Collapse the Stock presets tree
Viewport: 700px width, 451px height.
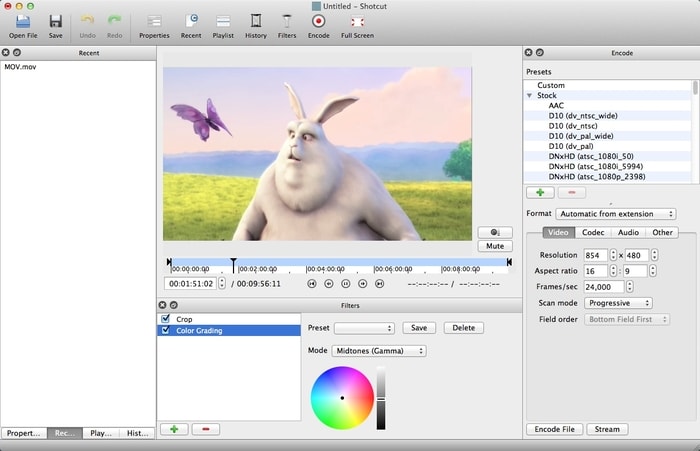[x=529, y=96]
